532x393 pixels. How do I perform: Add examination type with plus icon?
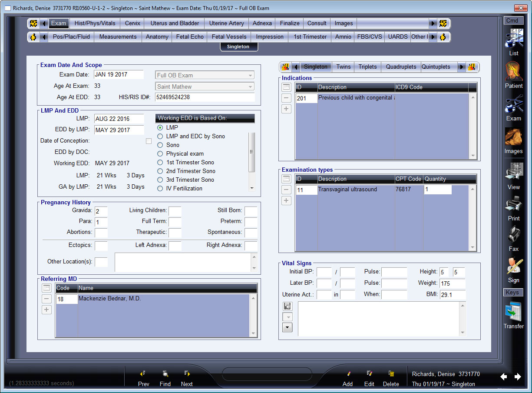click(x=286, y=200)
